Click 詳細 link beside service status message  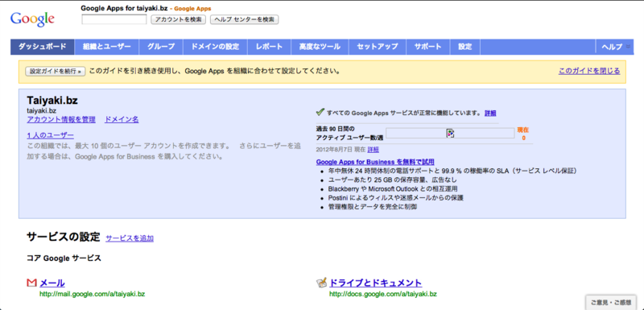click(x=490, y=113)
